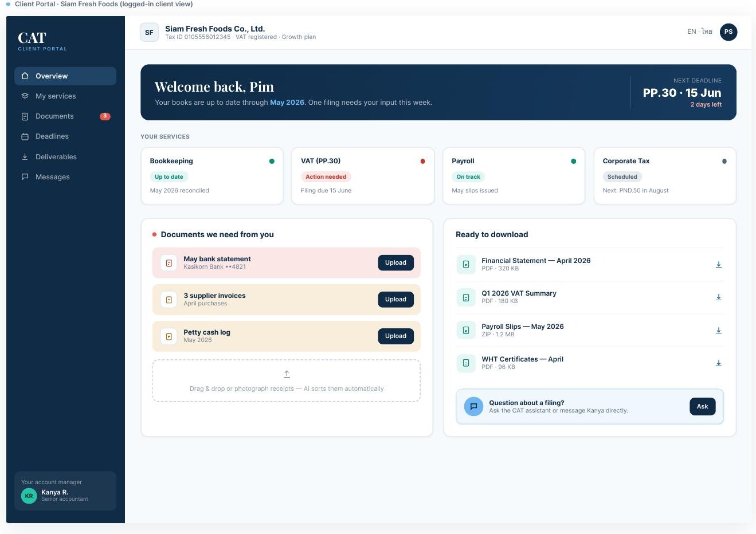Open Deadlines in the sidebar

pyautogui.click(x=65, y=136)
